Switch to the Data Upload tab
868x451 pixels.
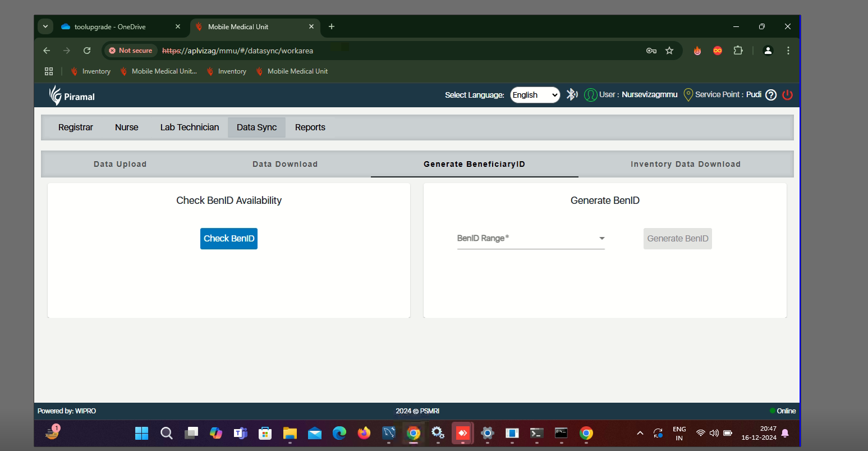pyautogui.click(x=120, y=164)
